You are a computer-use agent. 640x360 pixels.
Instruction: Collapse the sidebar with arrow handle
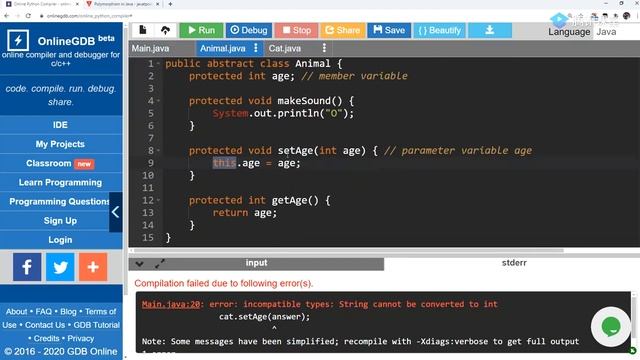click(116, 212)
